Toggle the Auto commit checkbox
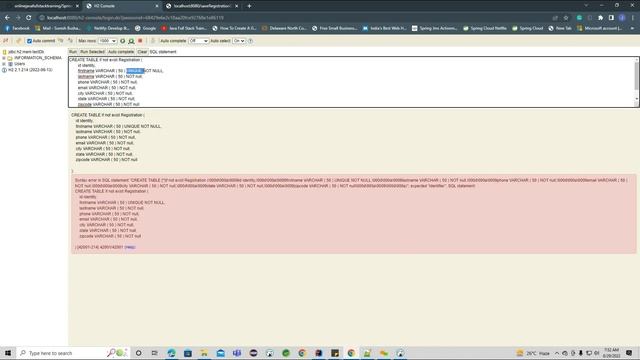This screenshot has width=640, height=360. tap(29, 41)
